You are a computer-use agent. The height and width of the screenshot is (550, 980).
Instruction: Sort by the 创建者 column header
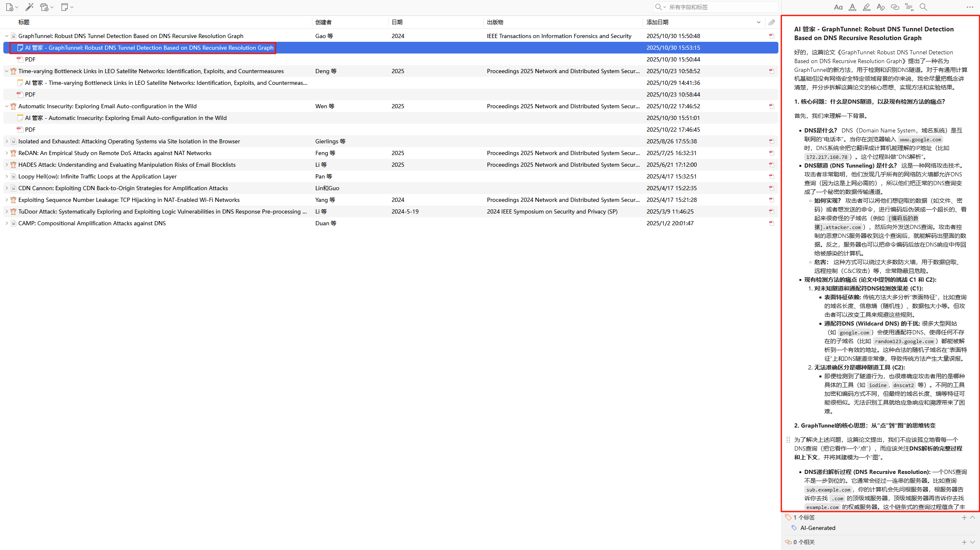323,22
